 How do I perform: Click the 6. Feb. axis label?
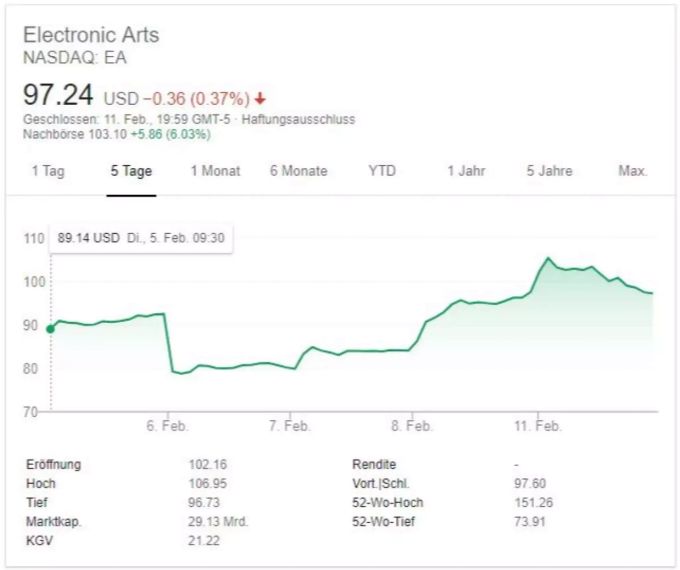point(167,426)
